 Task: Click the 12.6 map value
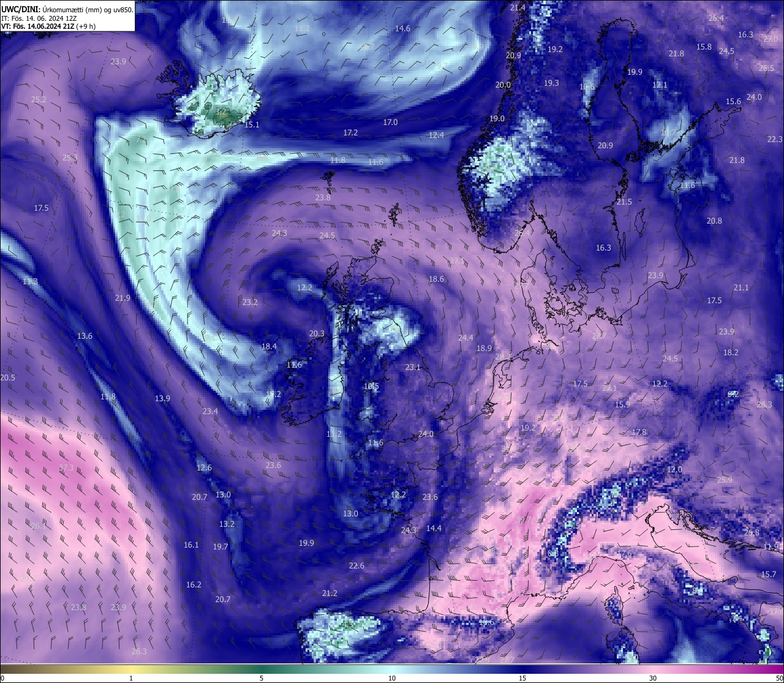pos(204,467)
